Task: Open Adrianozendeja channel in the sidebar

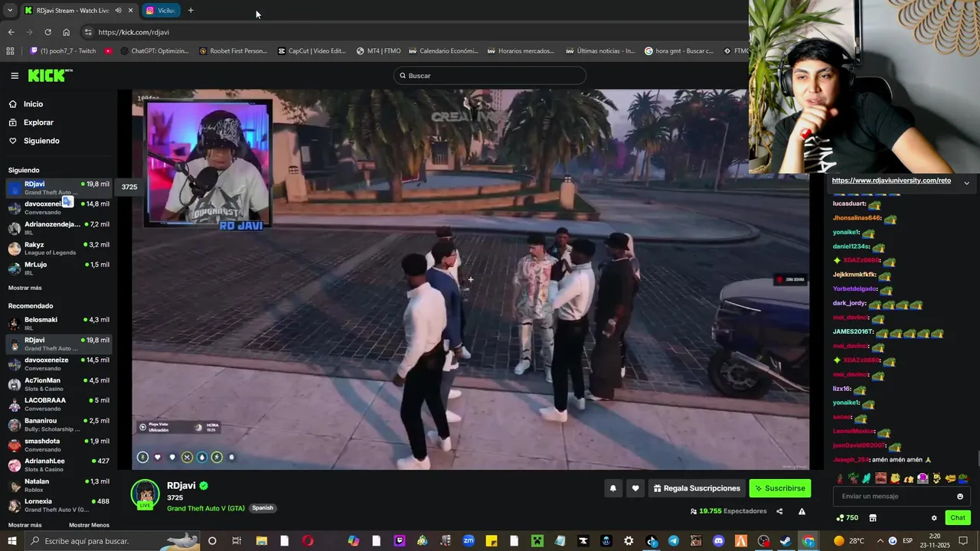Action: pos(58,228)
